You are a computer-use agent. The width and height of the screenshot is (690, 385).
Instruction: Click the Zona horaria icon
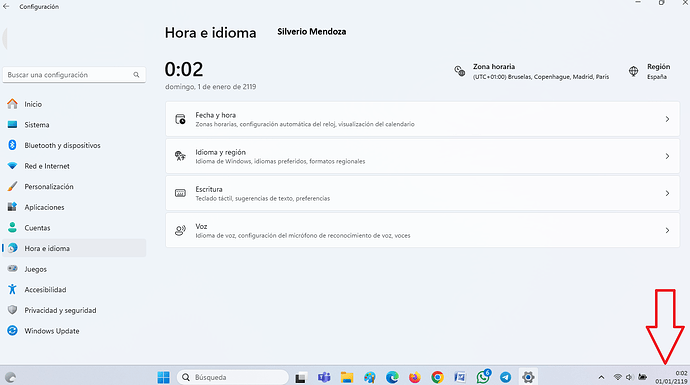(459, 71)
